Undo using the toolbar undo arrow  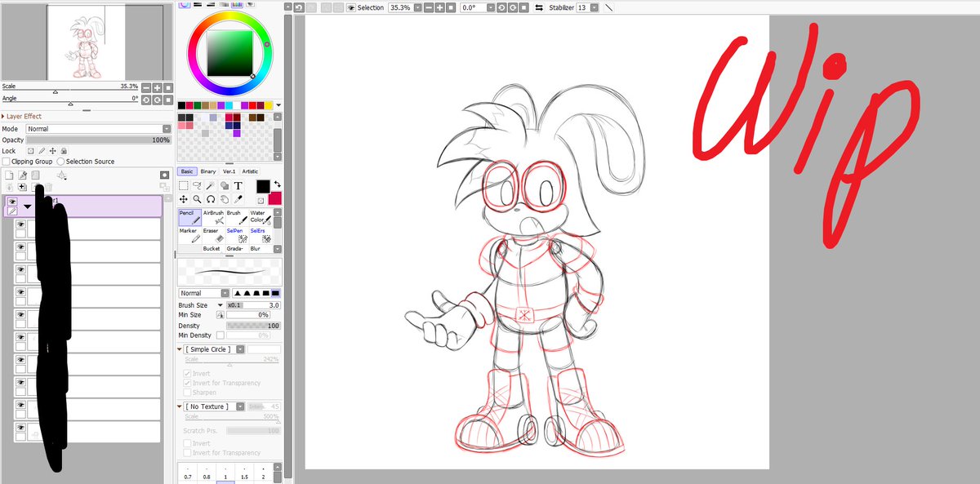coord(300,7)
